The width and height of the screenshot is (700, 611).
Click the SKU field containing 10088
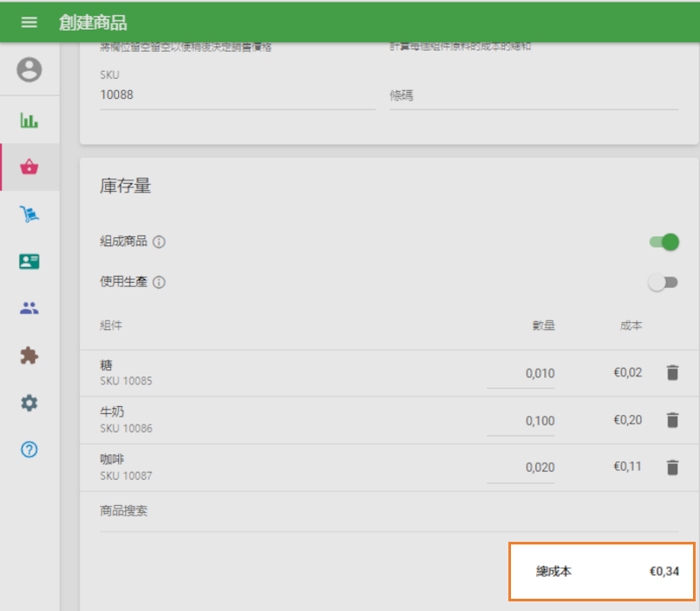pos(237,95)
